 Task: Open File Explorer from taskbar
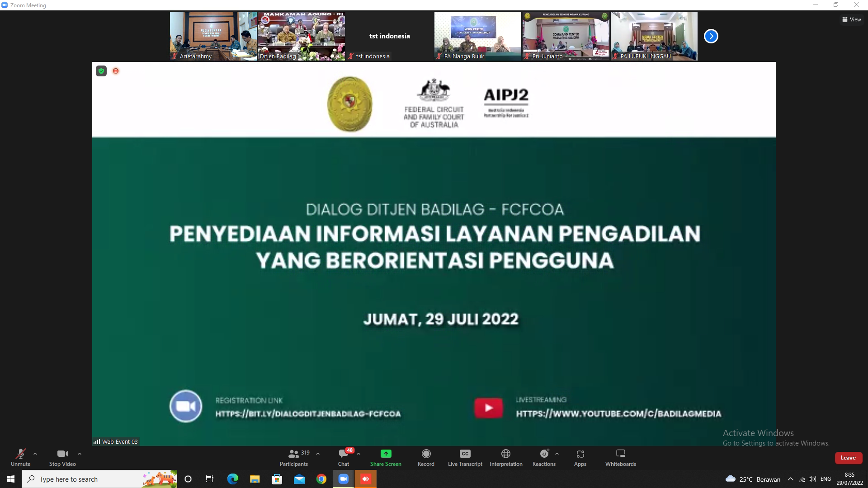pos(255,479)
